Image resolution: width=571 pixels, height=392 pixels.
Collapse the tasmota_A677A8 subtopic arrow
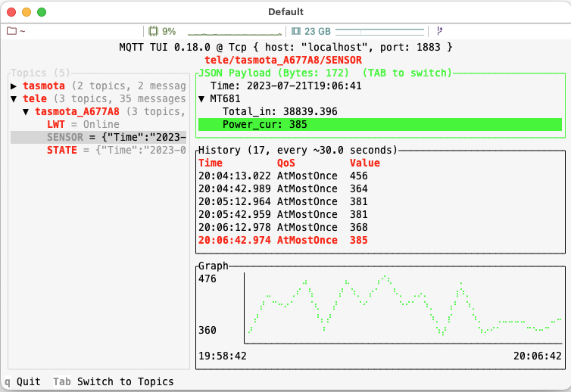pos(26,112)
